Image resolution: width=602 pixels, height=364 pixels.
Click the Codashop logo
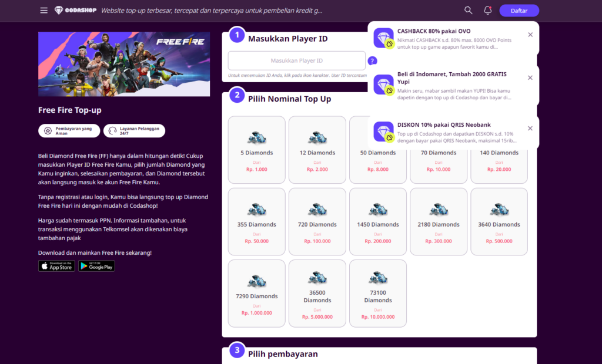click(x=75, y=11)
